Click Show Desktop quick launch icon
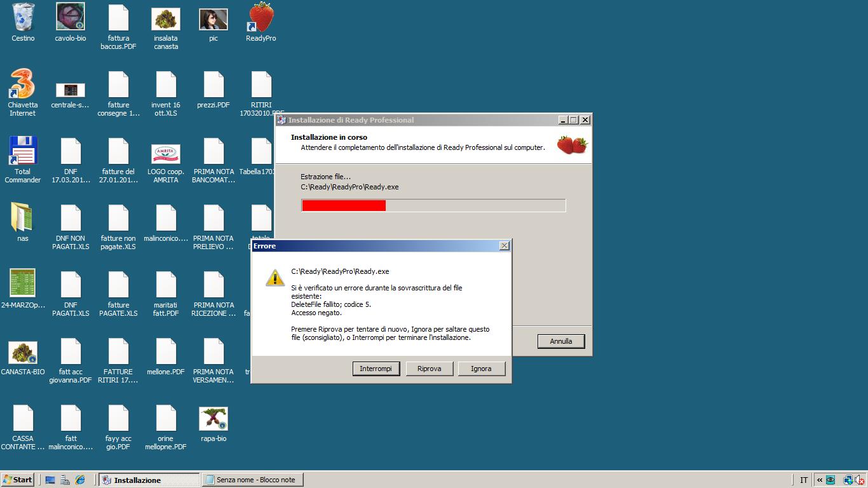Image resolution: width=868 pixels, height=488 pixels. click(x=50, y=480)
